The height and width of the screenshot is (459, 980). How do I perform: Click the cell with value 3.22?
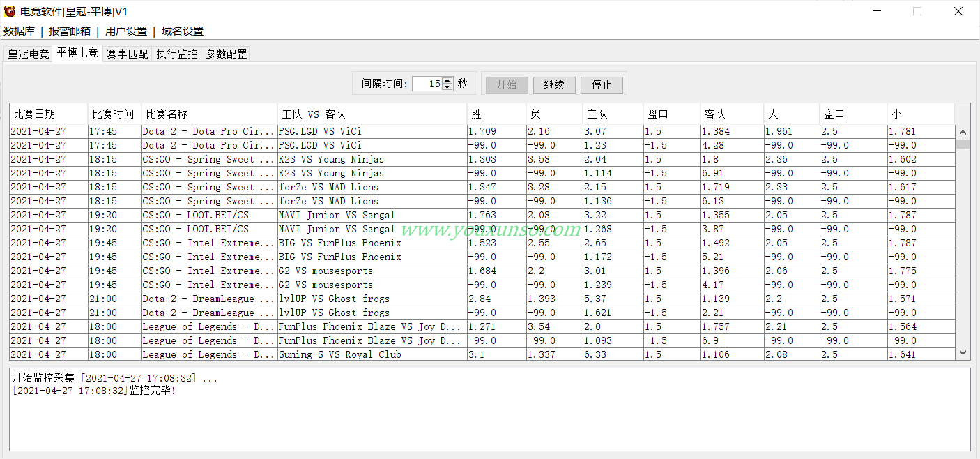pos(613,215)
